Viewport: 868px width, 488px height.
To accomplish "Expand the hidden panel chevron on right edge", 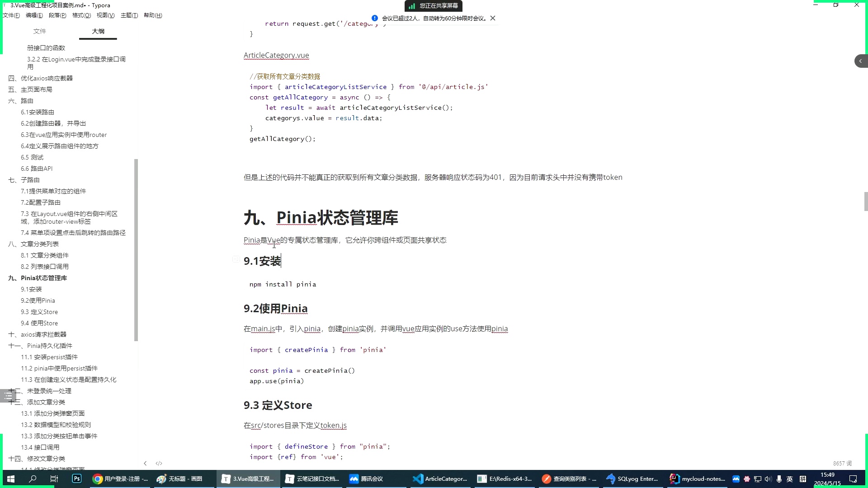I will [x=860, y=61].
